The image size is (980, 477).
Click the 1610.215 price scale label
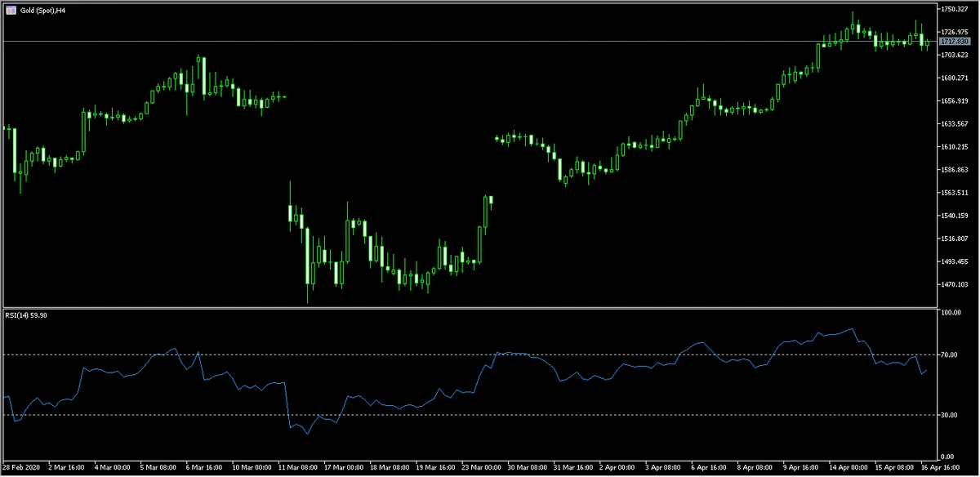click(955, 147)
